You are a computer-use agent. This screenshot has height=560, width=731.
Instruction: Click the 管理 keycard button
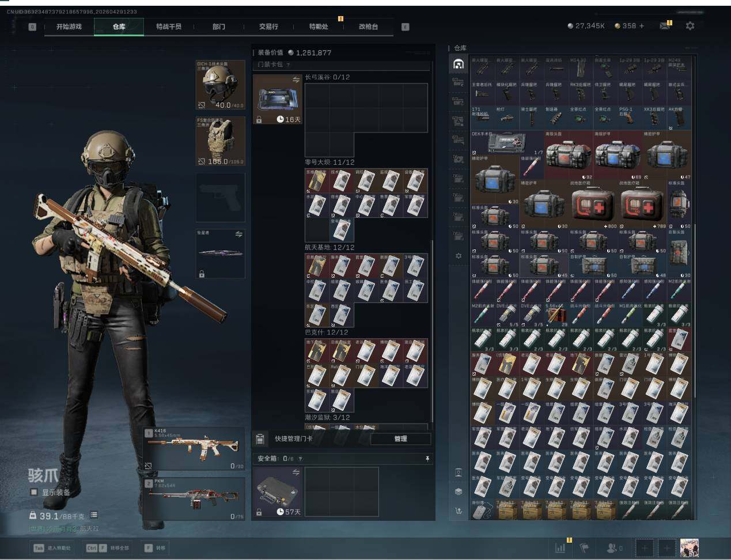click(x=401, y=439)
